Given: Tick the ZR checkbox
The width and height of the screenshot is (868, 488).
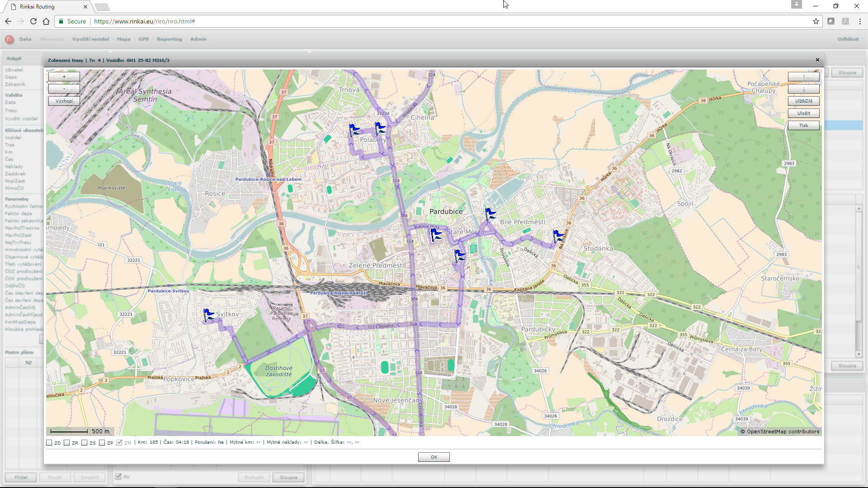Looking at the screenshot, I should click(x=67, y=443).
